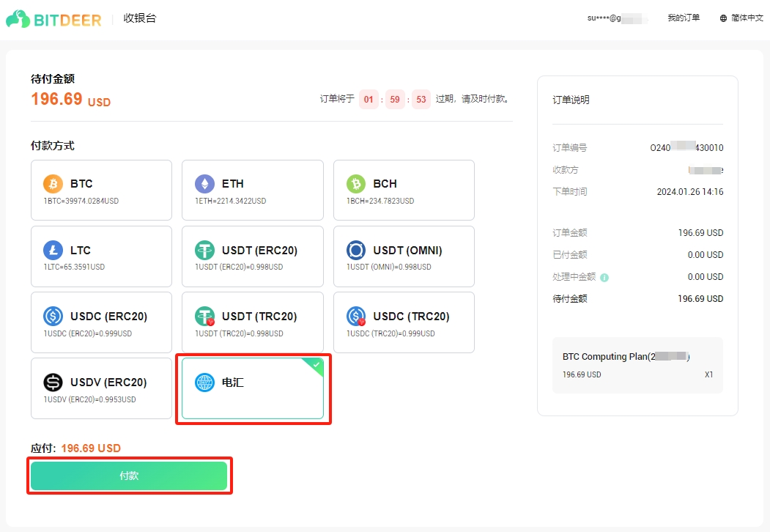Select the USDT (ERC20) Tether icon
The width and height of the screenshot is (770, 532).
pos(205,250)
